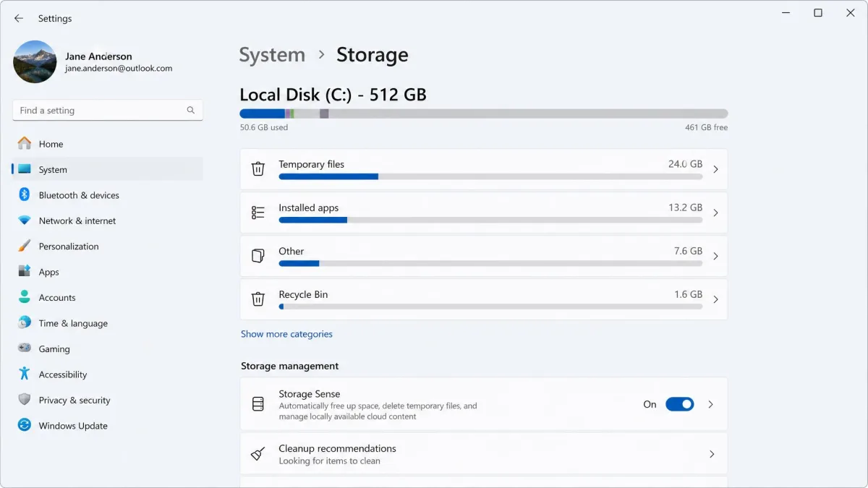Click the Privacy & security shield icon
This screenshot has width=868, height=488.
point(25,399)
